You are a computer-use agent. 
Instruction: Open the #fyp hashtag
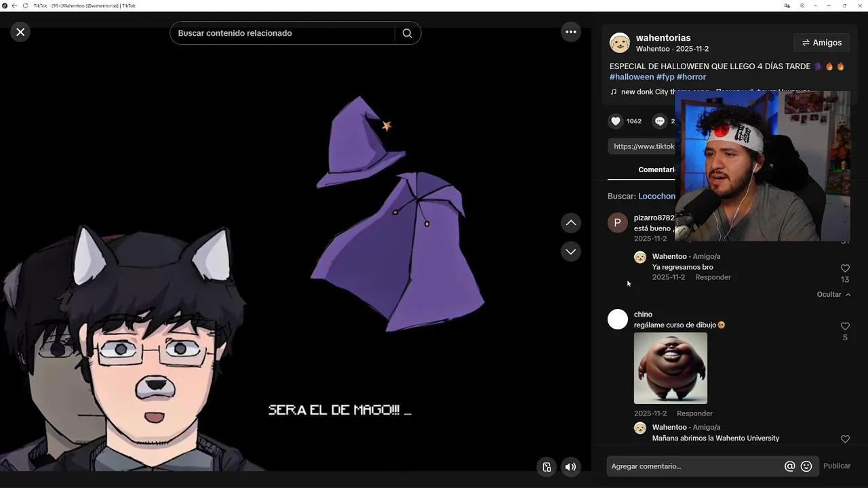point(665,77)
